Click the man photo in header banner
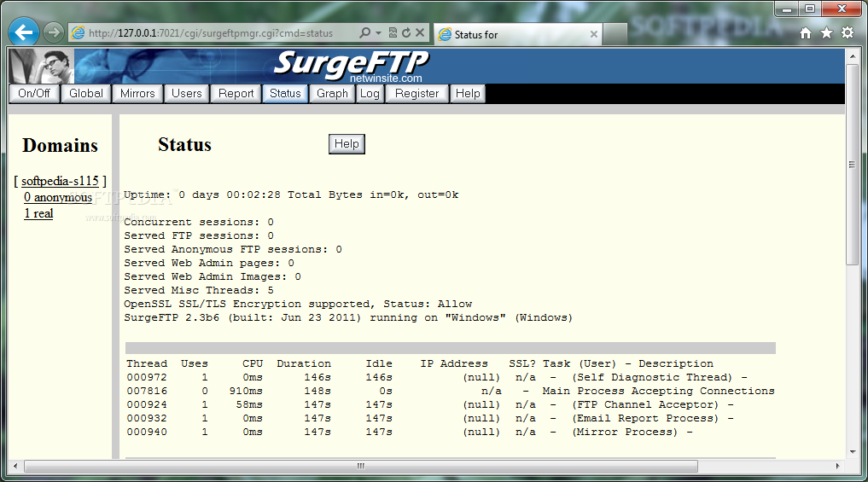Viewport: 868px width, 482px height. point(42,66)
